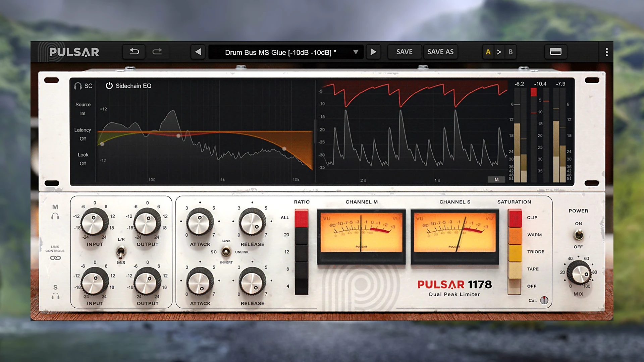The image size is (644, 362).
Task: Click the undo arrow button
Action: [134, 52]
